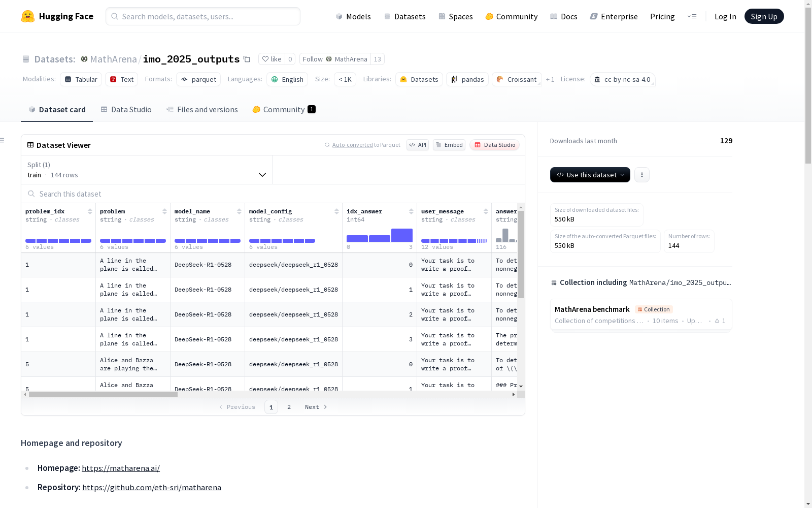This screenshot has height=508, width=812.
Task: Sort the problem column
Action: click(x=164, y=211)
